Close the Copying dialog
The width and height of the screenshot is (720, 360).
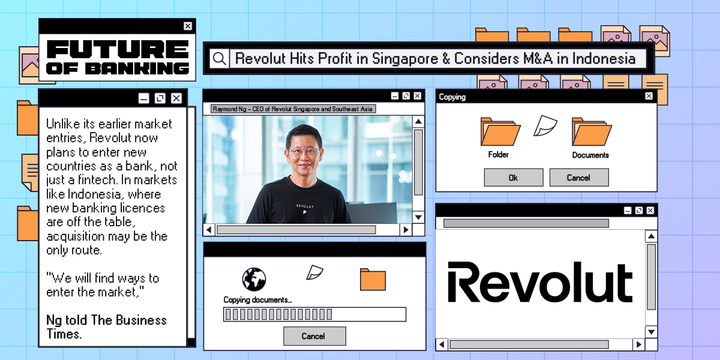click(649, 96)
